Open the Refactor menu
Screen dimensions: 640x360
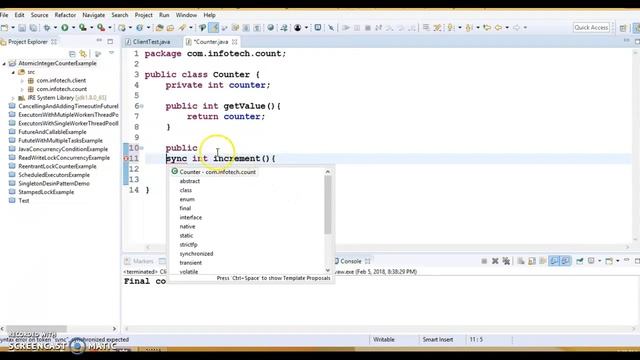pos(65,15)
